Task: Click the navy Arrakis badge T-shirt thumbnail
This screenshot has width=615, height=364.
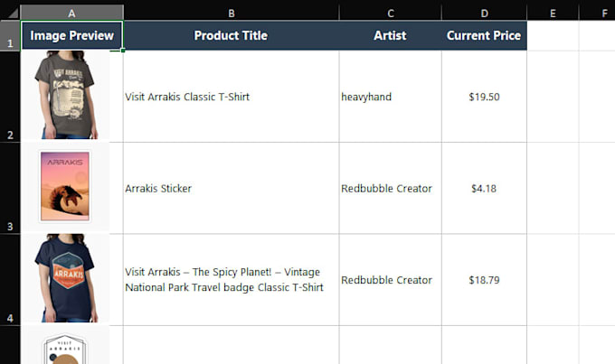Action: [x=65, y=278]
